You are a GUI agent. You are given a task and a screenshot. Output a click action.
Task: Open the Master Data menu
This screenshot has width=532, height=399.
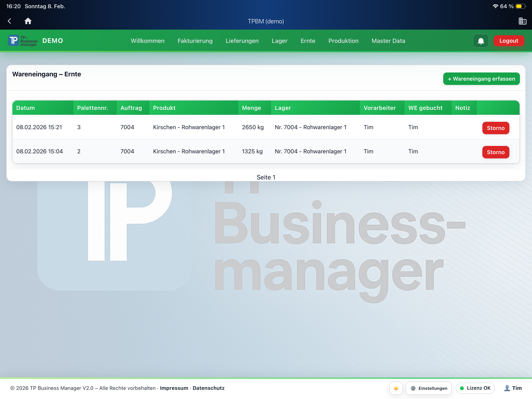click(388, 41)
